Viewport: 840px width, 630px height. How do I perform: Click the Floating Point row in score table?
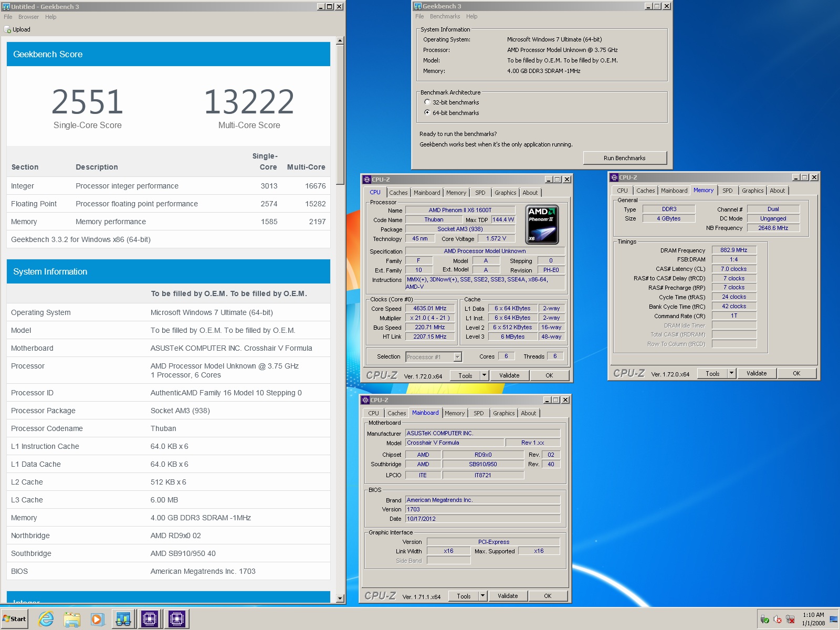168,204
